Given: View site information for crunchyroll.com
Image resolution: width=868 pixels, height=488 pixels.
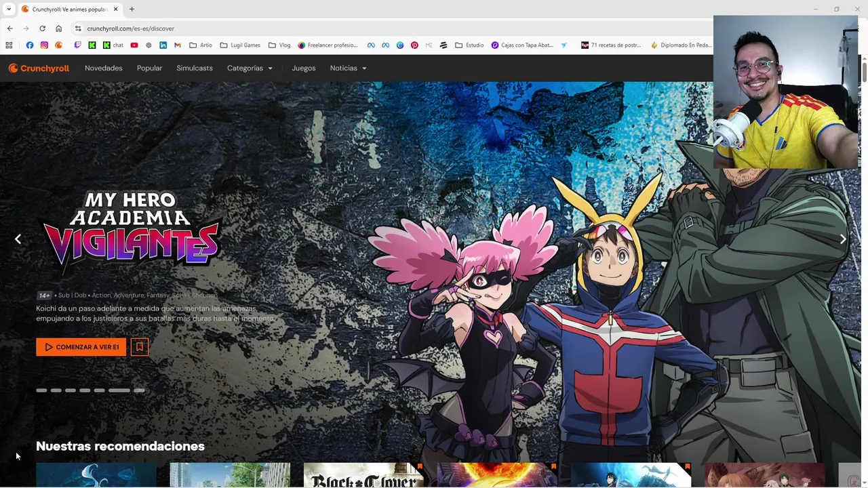Looking at the screenshot, I should 78,28.
